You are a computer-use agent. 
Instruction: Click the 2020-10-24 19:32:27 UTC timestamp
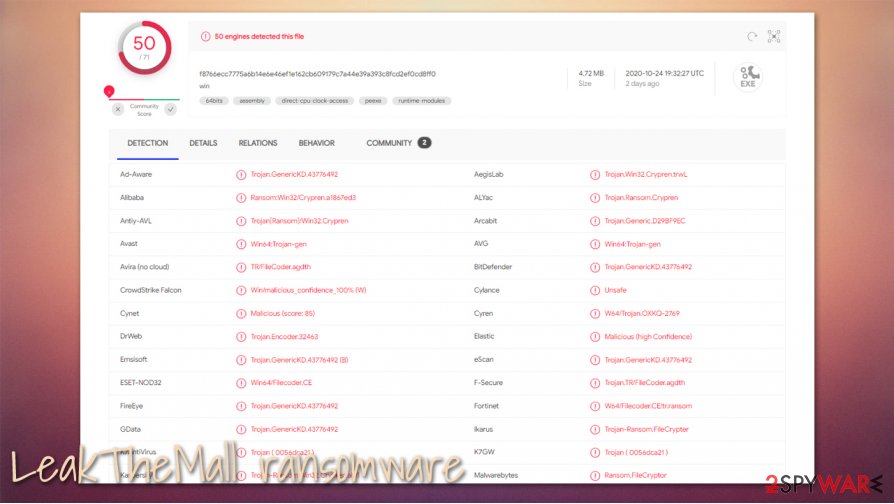pos(664,74)
